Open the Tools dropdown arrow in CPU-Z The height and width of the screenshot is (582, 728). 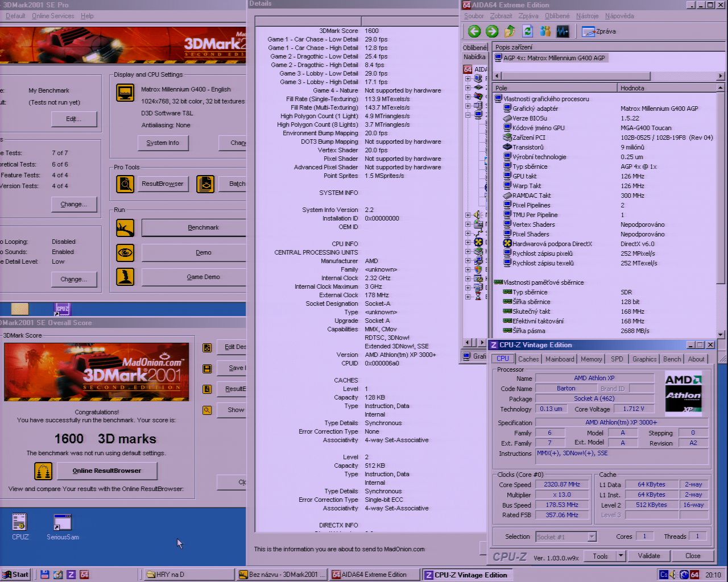click(621, 556)
